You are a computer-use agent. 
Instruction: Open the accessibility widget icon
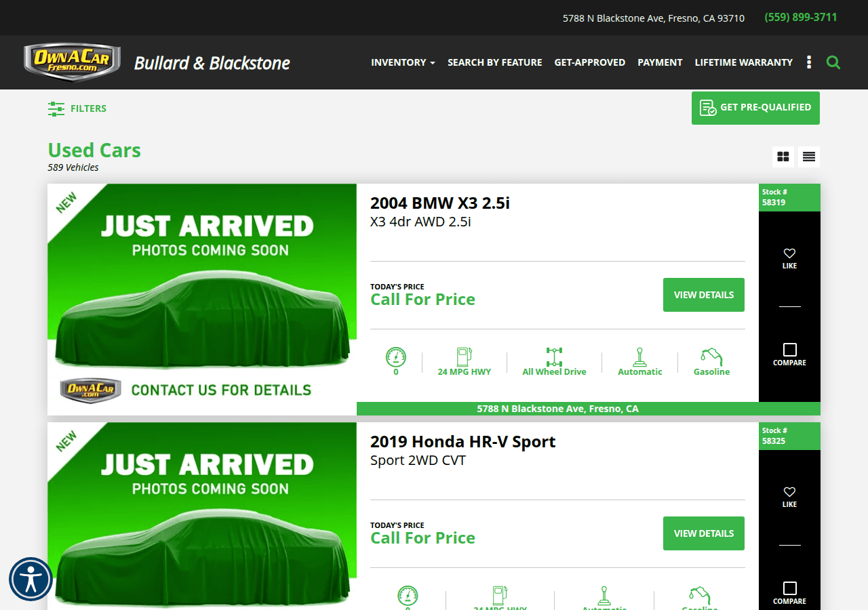point(31,579)
